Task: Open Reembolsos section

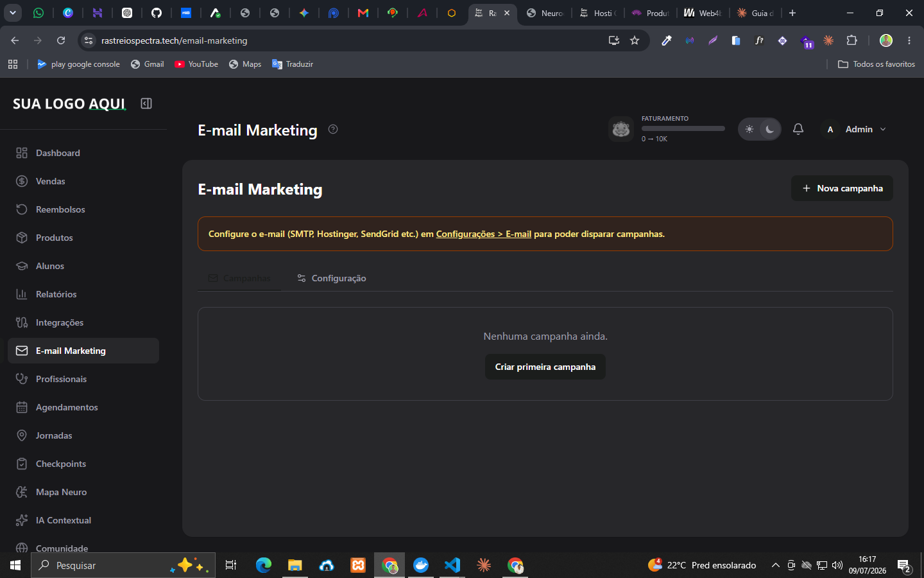Action: coord(83,209)
